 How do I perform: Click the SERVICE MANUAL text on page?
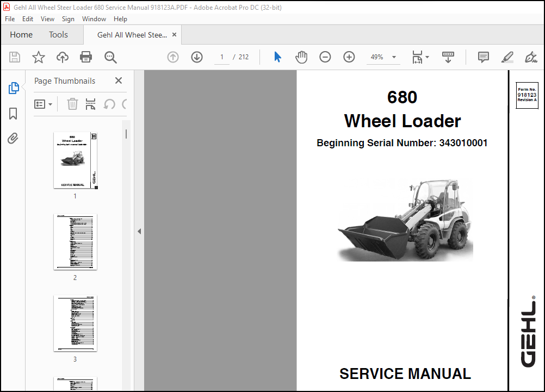pyautogui.click(x=405, y=374)
